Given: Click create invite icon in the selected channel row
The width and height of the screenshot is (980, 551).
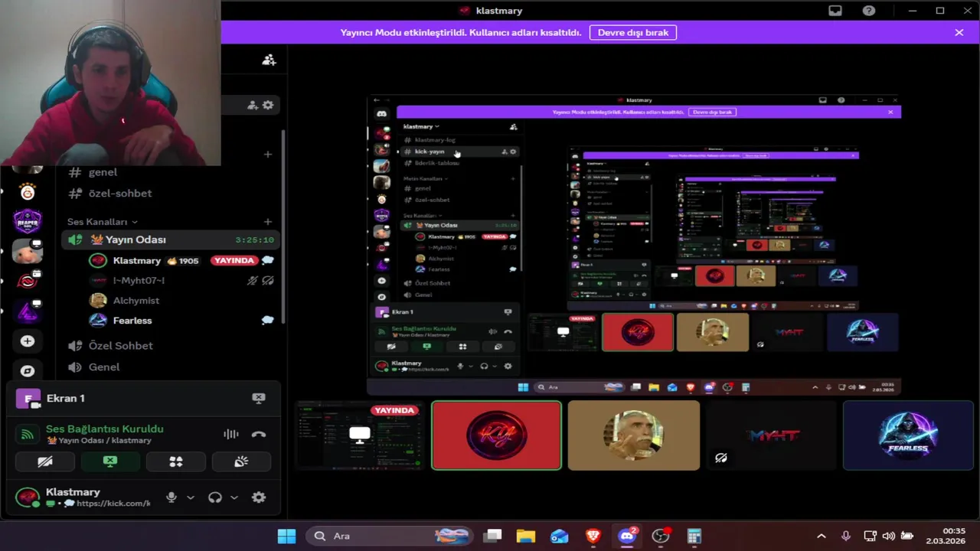Looking at the screenshot, I should click(x=252, y=105).
